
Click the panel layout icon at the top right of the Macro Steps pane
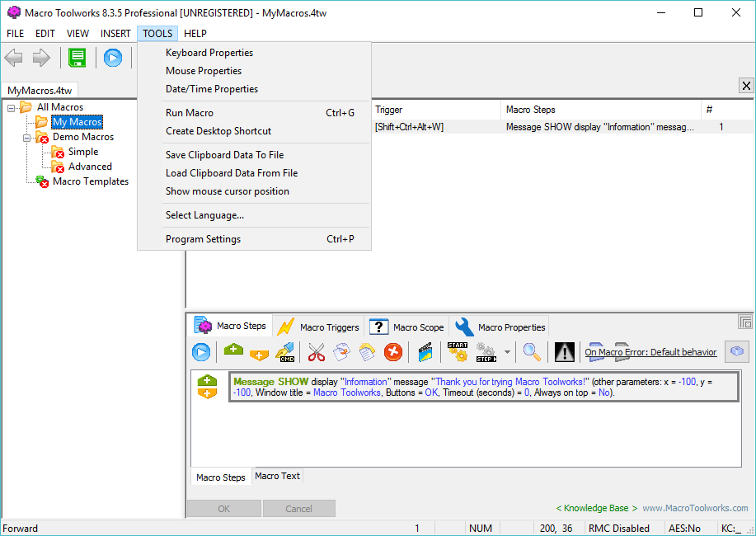click(x=745, y=322)
